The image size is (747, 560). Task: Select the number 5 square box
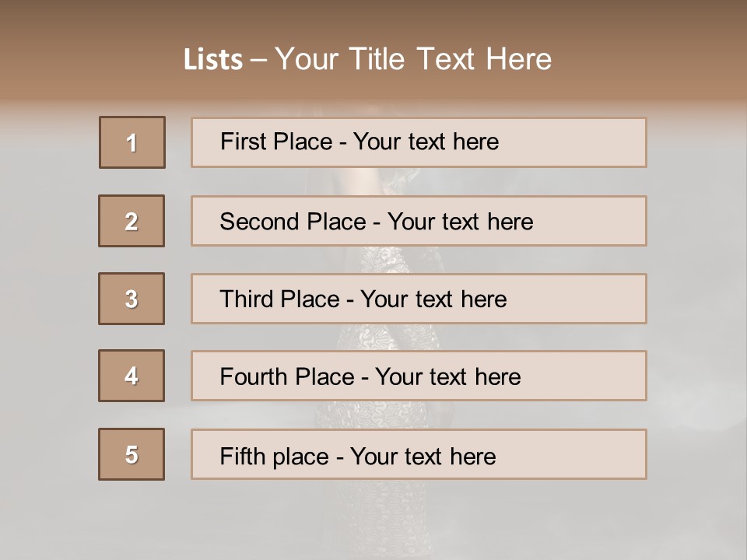tap(132, 454)
